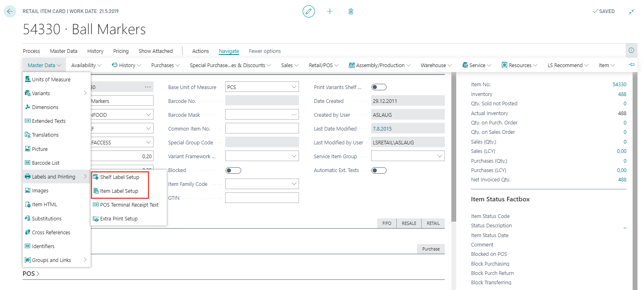Image resolution: width=644 pixels, height=290 pixels.
Task: Click the back arrow button
Action: coord(10,11)
